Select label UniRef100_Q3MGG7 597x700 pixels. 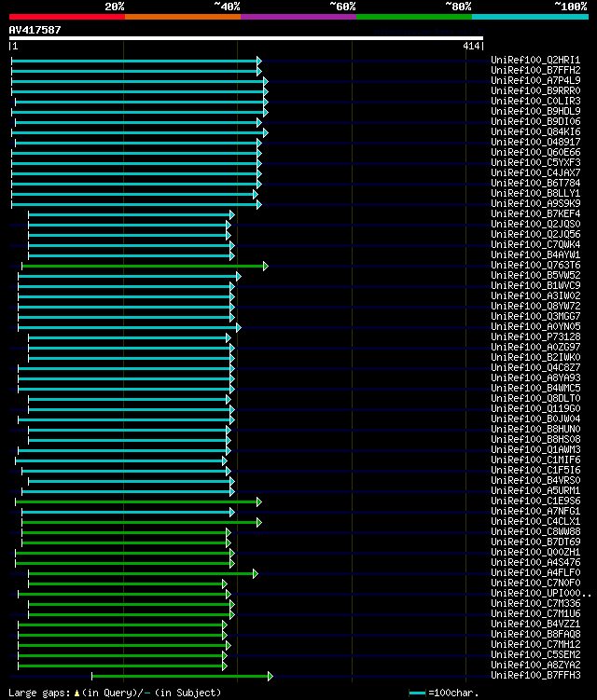[535, 317]
